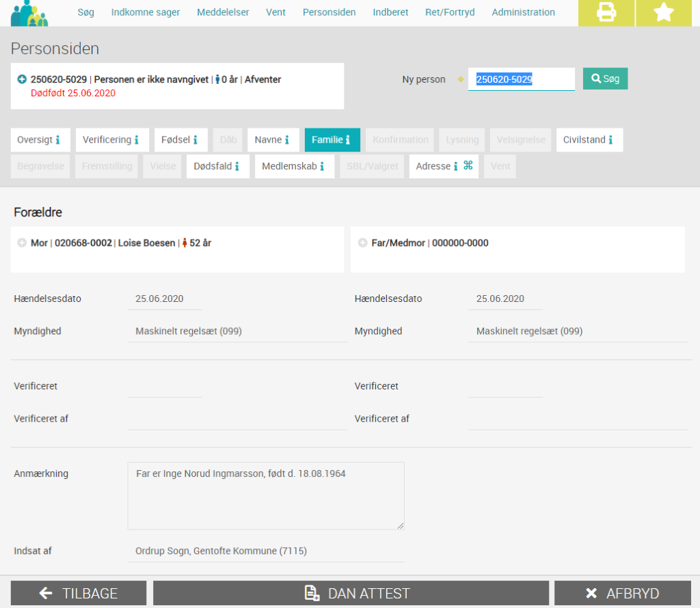Go to Personsiden in top menu

[329, 12]
